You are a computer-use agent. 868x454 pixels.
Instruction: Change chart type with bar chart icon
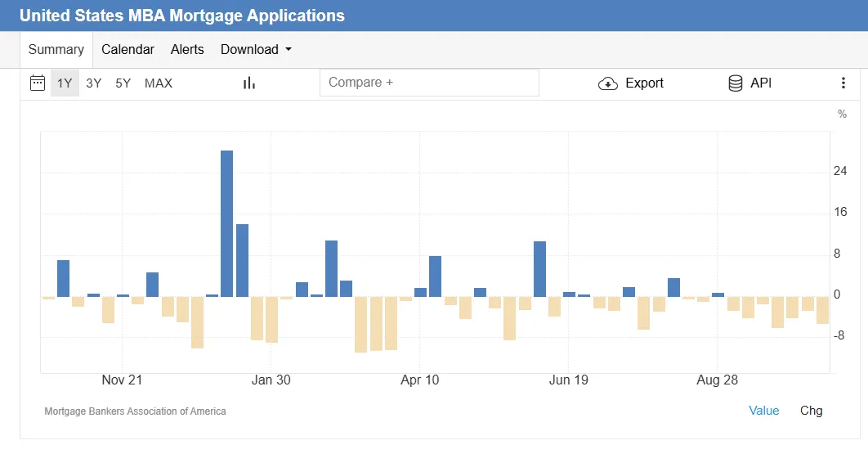[249, 83]
